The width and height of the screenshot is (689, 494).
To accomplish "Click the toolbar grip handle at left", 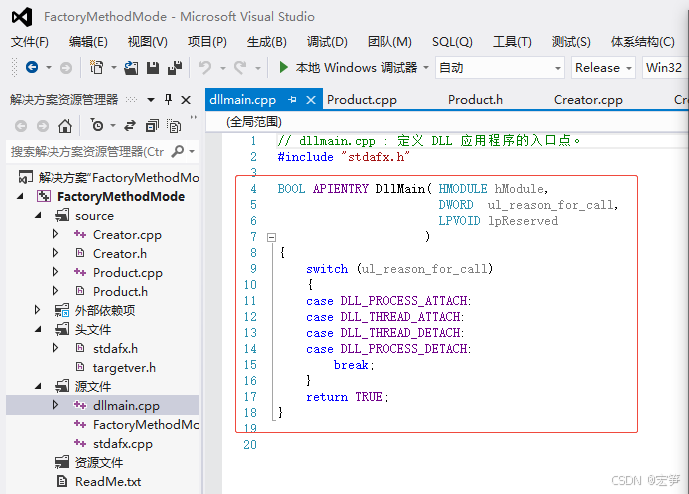I will click(14, 68).
